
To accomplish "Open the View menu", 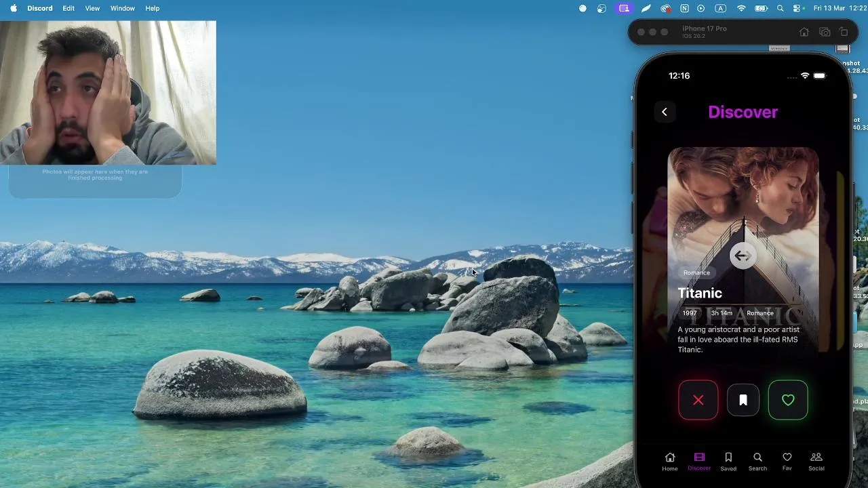I will pyautogui.click(x=92, y=8).
